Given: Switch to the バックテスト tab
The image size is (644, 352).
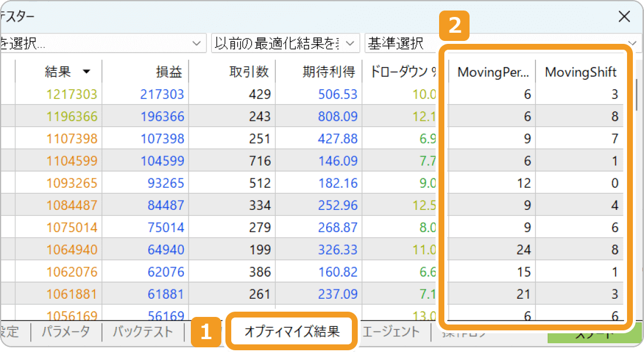Looking at the screenshot, I should [142, 332].
